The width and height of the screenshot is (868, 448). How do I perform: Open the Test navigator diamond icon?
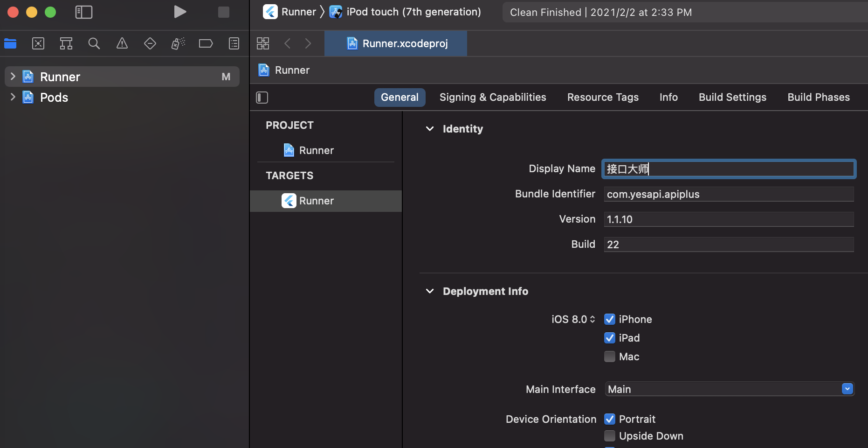click(150, 43)
